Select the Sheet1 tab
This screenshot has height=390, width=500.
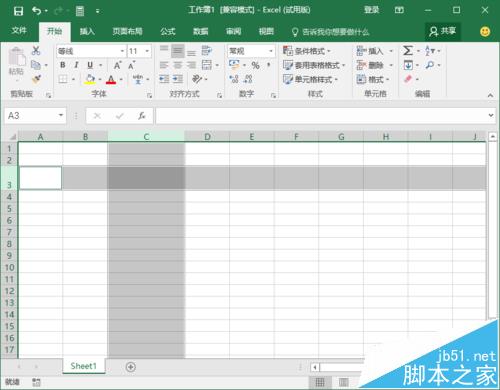(84, 366)
